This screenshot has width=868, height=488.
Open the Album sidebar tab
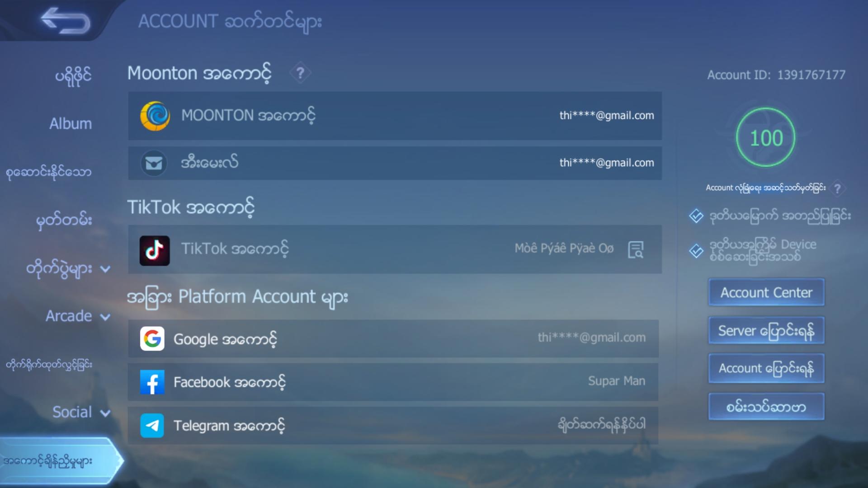[71, 123]
